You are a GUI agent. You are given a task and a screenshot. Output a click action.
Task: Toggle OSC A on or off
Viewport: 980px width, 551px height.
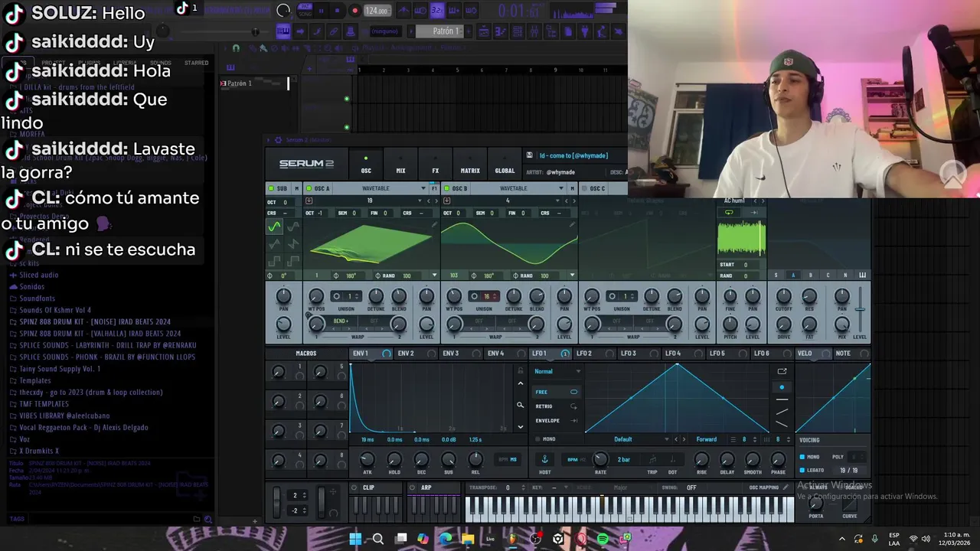point(309,188)
